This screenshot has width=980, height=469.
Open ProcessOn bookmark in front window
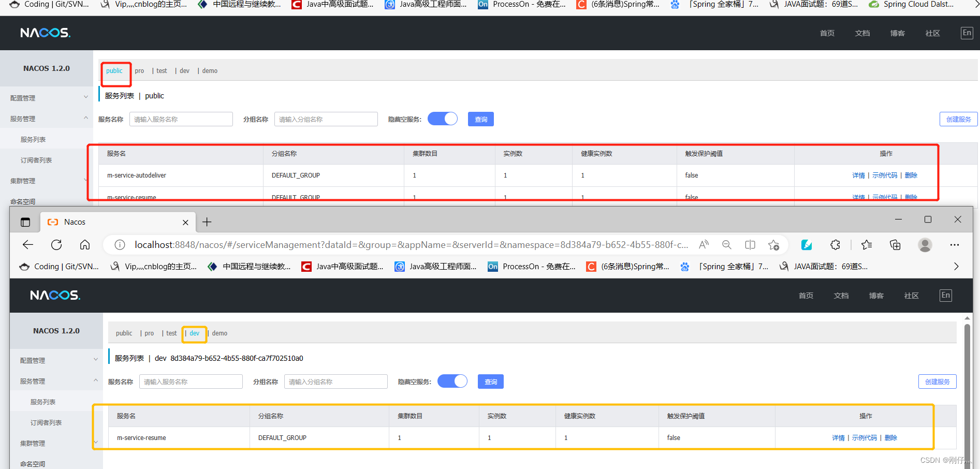tap(532, 266)
